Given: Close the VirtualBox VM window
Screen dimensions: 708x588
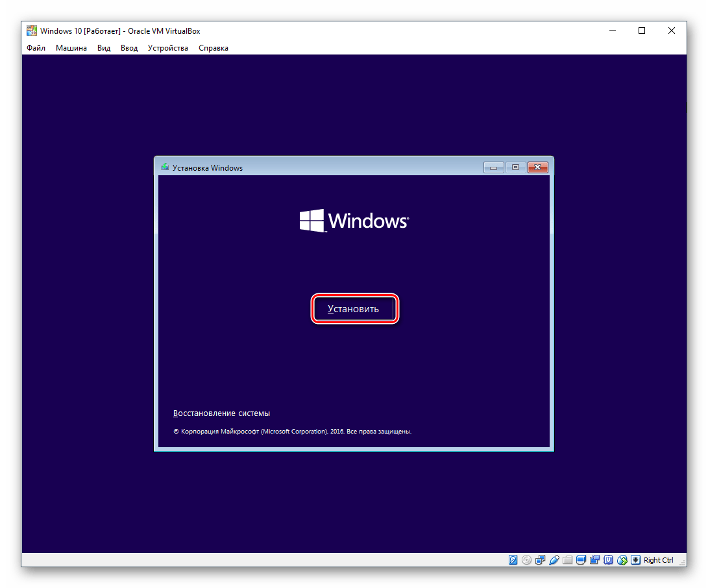Looking at the screenshot, I should point(672,31).
